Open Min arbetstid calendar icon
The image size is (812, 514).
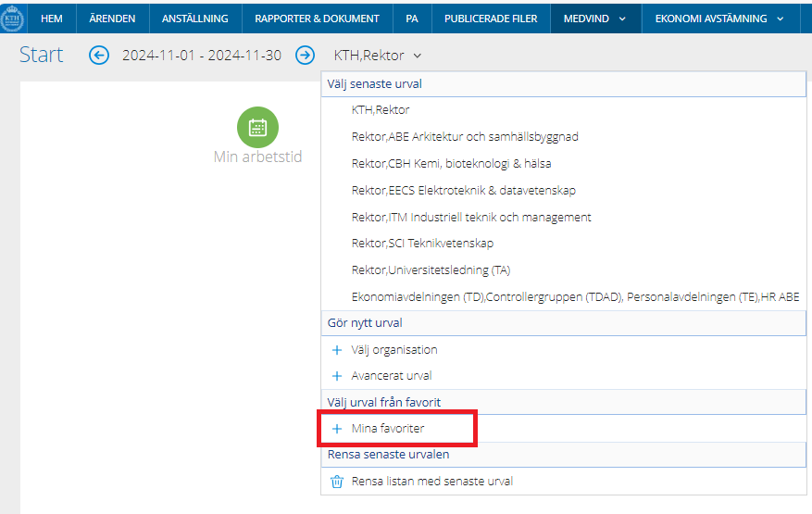257,128
